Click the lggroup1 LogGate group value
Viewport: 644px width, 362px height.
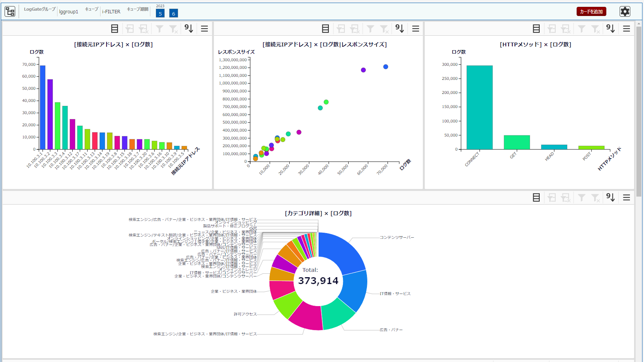click(x=69, y=12)
